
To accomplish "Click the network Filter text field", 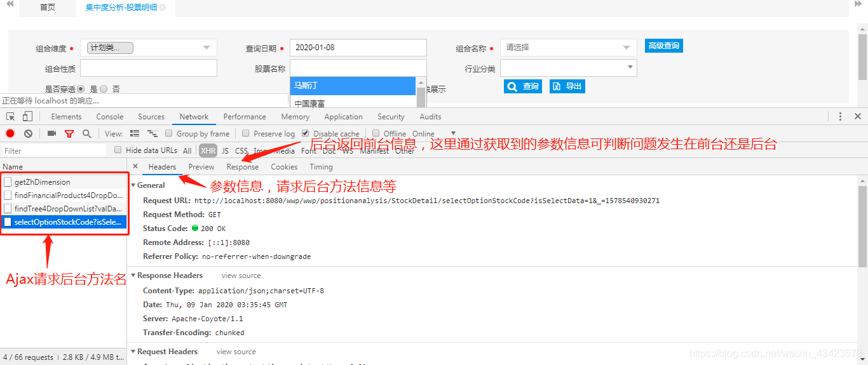I will tap(54, 150).
